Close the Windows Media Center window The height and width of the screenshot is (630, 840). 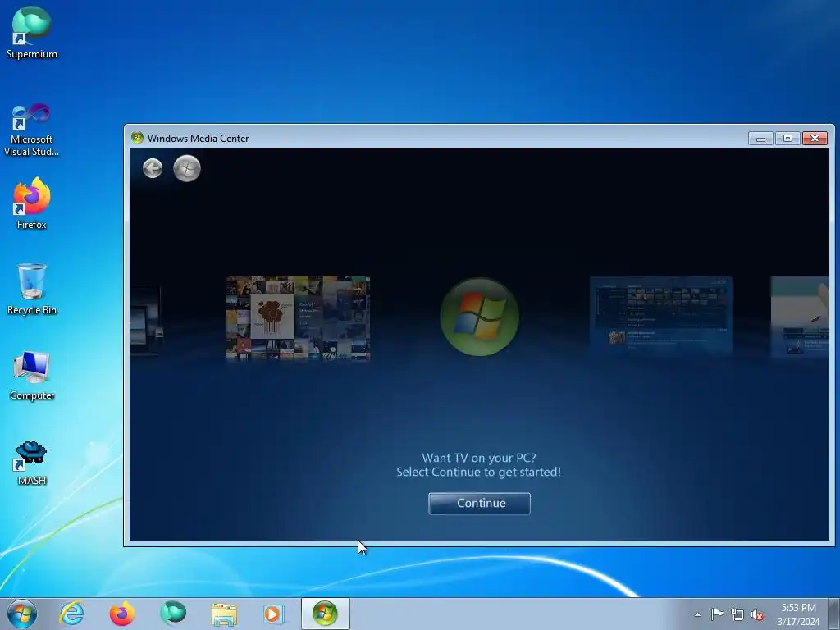815,138
